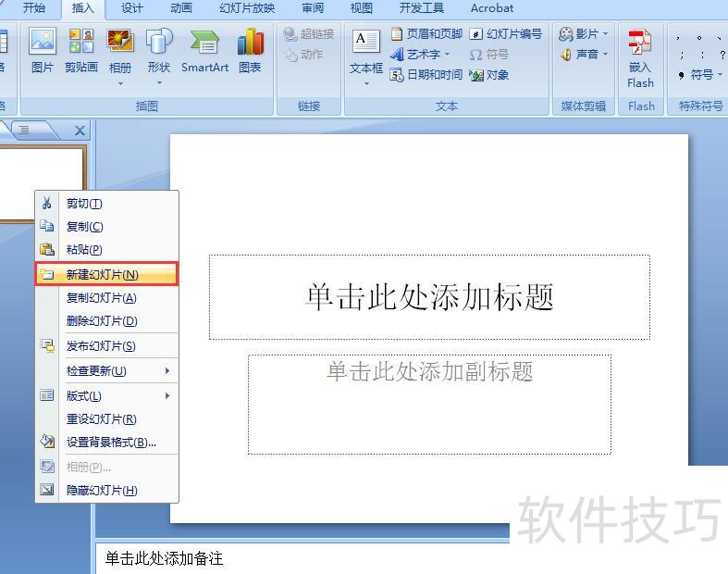Viewport: 728px width, 574px height.
Task: Expand the 相册 dropdown arrow
Action: pos(120,83)
